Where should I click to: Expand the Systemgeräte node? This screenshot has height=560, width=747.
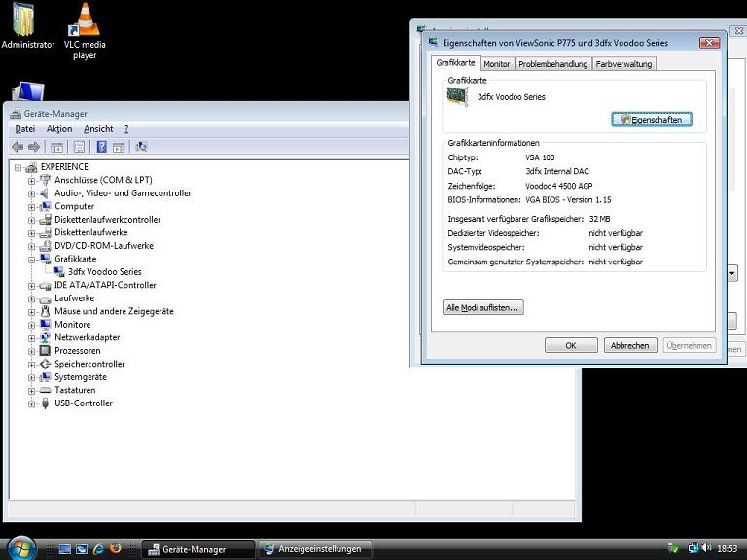[x=31, y=378]
